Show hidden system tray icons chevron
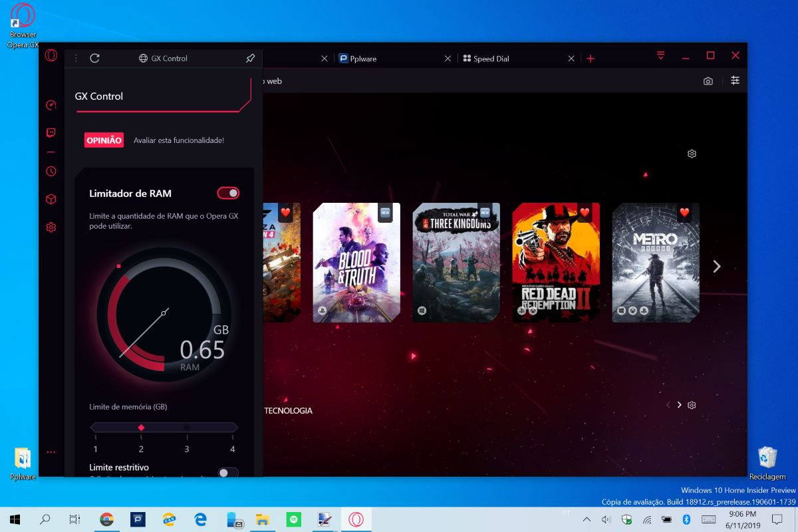Viewport: 798px width, 532px height. pyautogui.click(x=586, y=519)
